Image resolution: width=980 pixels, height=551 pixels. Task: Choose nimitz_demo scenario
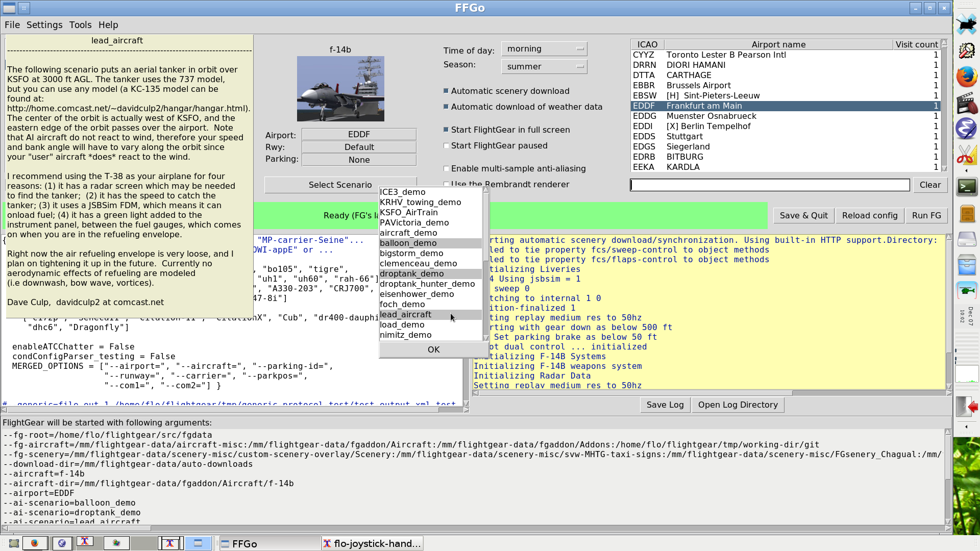click(x=431, y=335)
